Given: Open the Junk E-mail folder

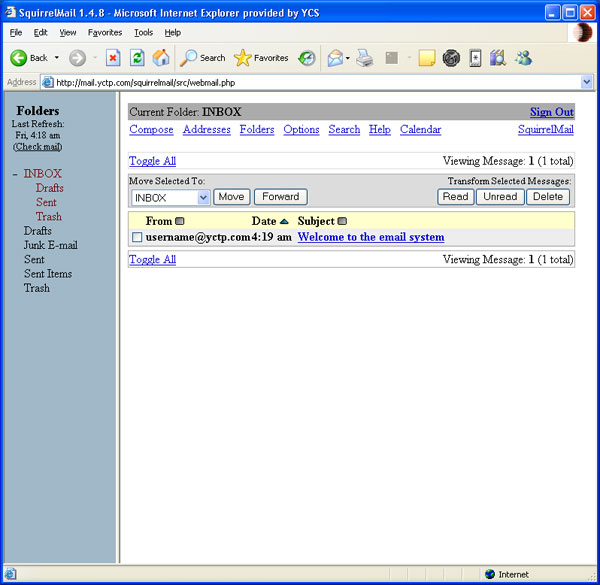Looking at the screenshot, I should click(51, 245).
